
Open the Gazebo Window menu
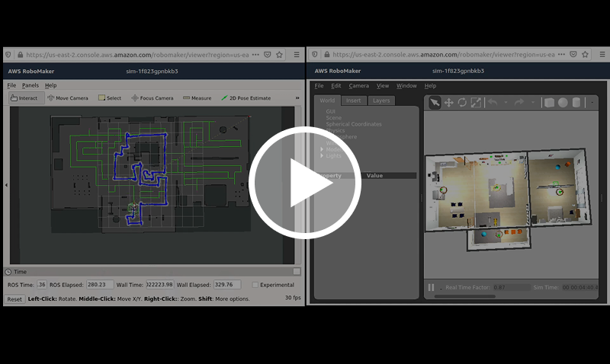click(406, 85)
